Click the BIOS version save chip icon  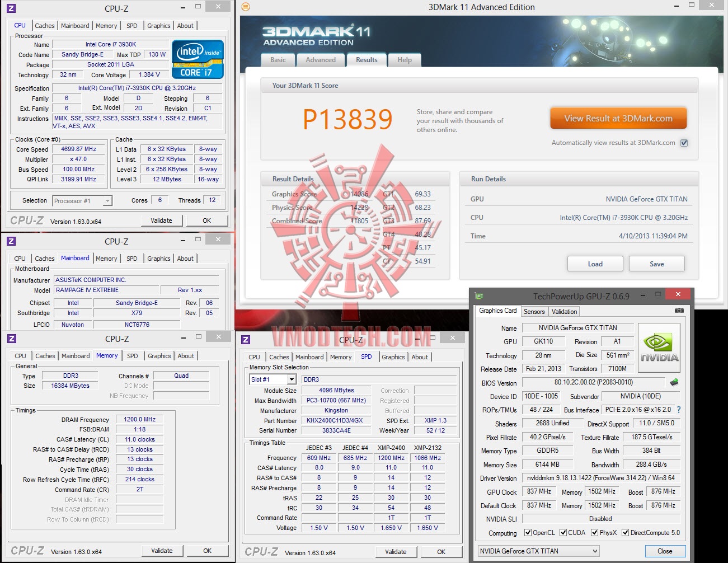click(x=674, y=382)
